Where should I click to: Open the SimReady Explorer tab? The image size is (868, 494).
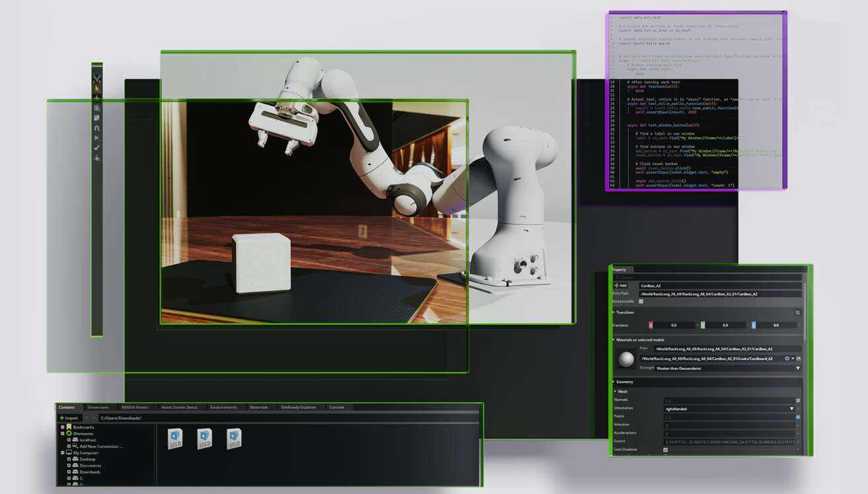click(x=298, y=407)
